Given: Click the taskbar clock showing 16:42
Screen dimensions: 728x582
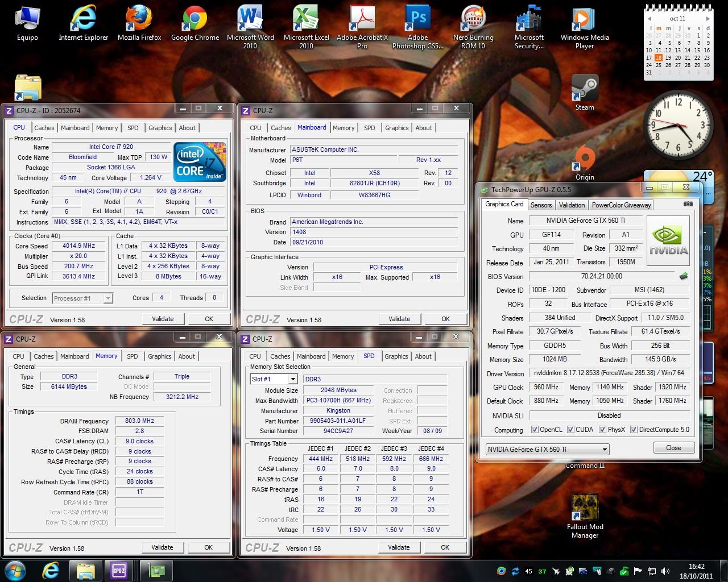Looking at the screenshot, I should [697, 571].
